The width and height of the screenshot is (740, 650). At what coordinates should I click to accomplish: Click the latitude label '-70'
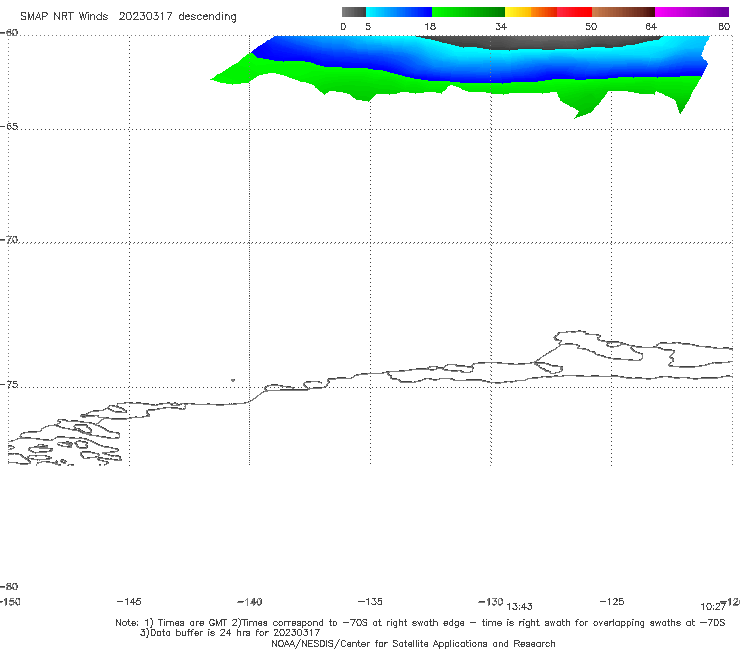(9, 240)
